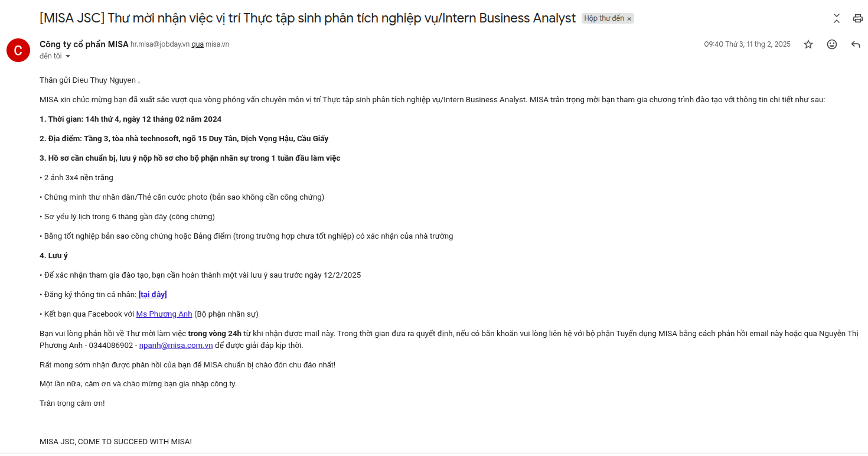Print this email with the printer icon

click(858, 18)
